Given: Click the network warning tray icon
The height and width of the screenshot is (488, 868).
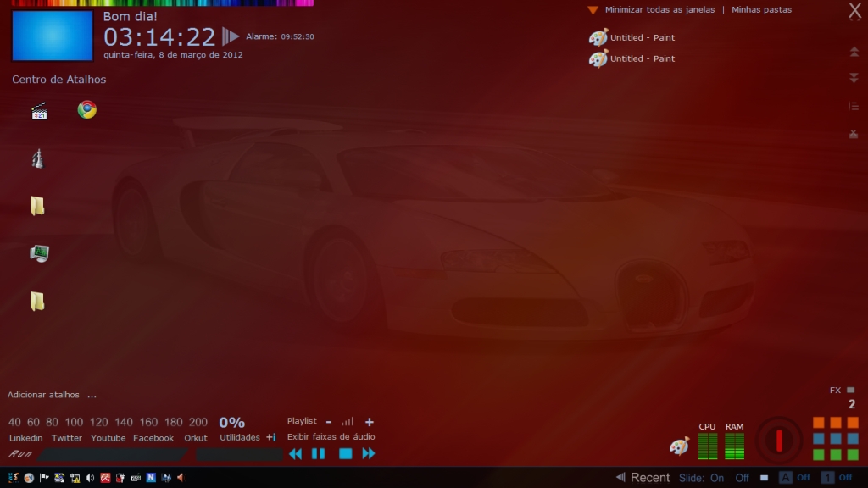Looking at the screenshot, I should point(75,478).
